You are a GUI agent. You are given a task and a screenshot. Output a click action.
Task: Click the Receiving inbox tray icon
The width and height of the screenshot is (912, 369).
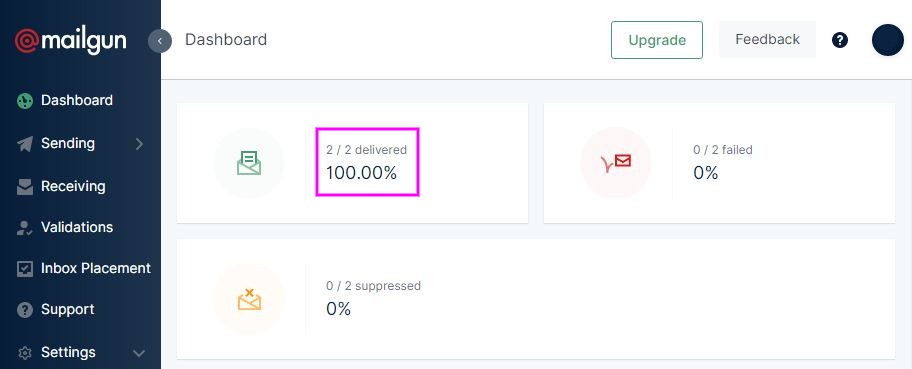click(x=24, y=187)
